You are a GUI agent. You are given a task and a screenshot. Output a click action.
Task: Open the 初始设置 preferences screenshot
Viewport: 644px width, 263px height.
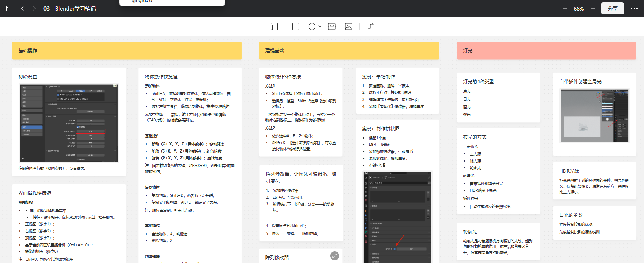click(x=69, y=123)
